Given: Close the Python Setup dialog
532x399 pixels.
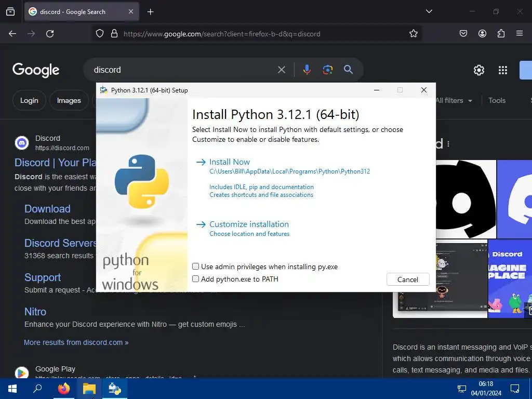Looking at the screenshot, I should pos(424,90).
